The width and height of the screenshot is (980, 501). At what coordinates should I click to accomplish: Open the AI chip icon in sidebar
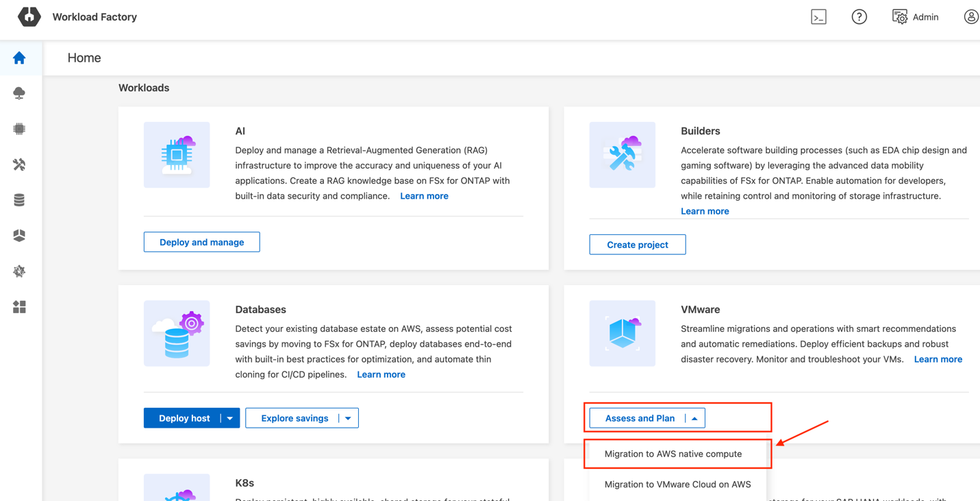tap(19, 129)
